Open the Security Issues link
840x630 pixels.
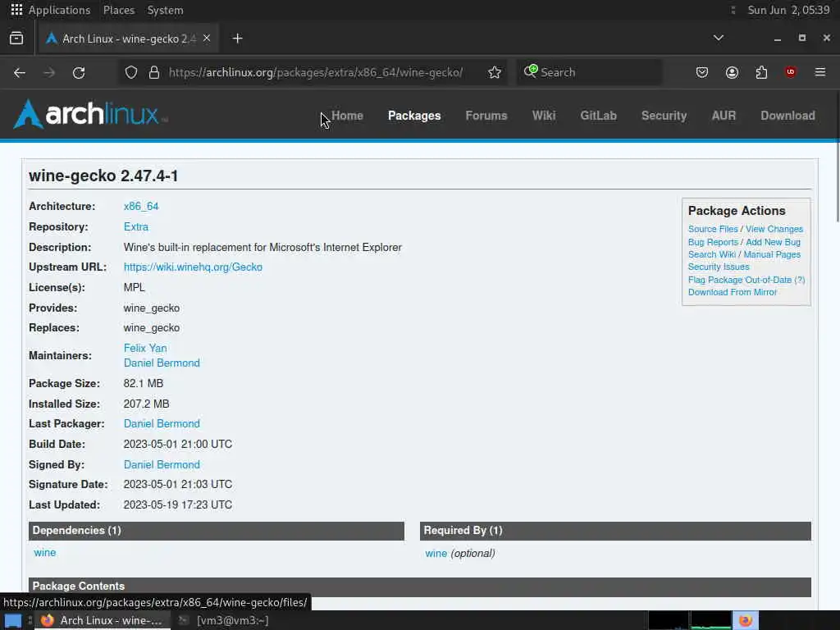click(x=719, y=267)
